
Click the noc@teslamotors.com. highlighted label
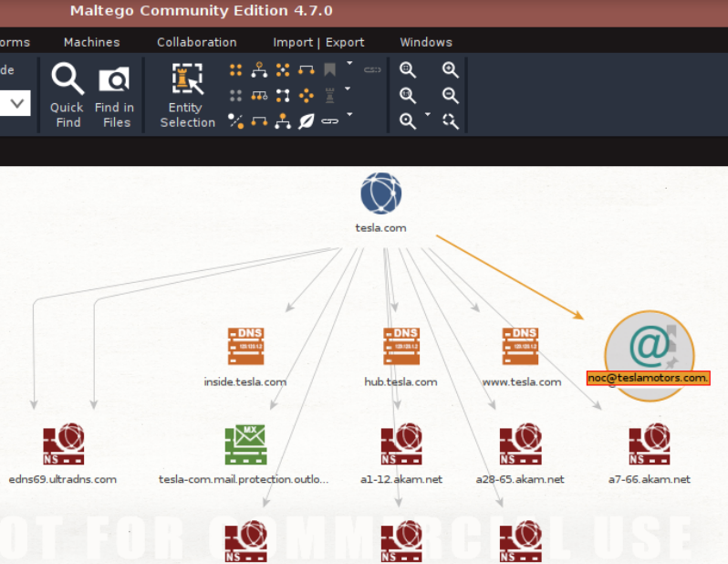(648, 378)
